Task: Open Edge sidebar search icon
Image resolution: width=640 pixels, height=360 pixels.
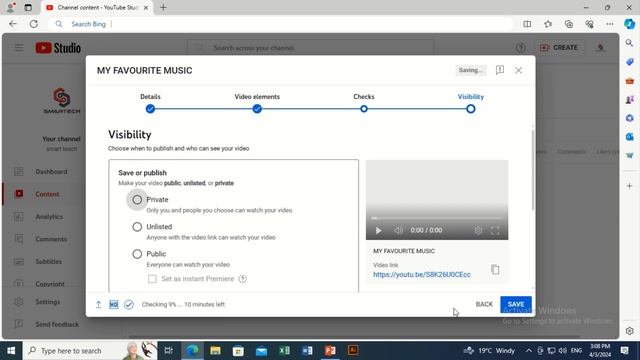Action: tap(629, 43)
